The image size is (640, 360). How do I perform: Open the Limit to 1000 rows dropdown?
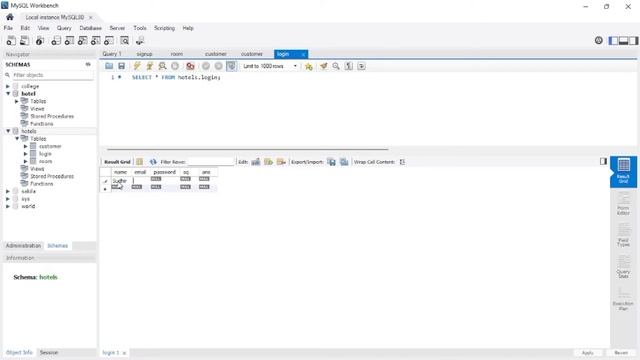pyautogui.click(x=270, y=66)
